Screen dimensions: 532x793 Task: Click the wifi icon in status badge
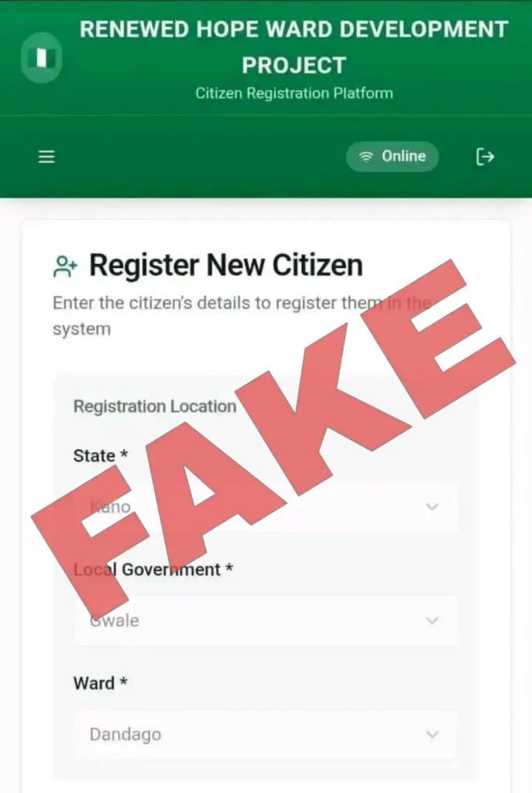[366, 156]
